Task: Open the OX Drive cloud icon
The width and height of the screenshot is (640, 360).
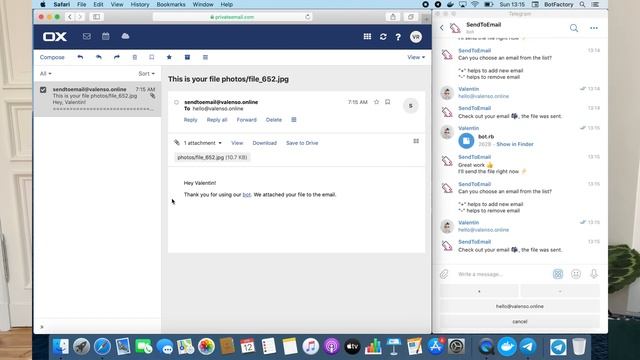Action: pyautogui.click(x=125, y=36)
